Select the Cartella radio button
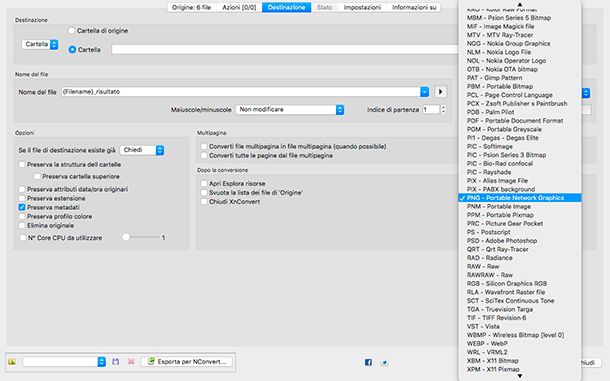This screenshot has height=381, width=610. tap(72, 49)
